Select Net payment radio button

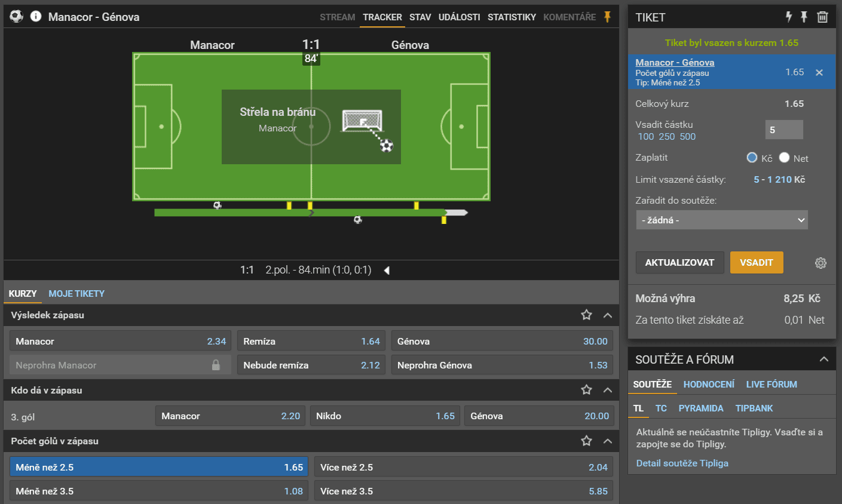784,158
